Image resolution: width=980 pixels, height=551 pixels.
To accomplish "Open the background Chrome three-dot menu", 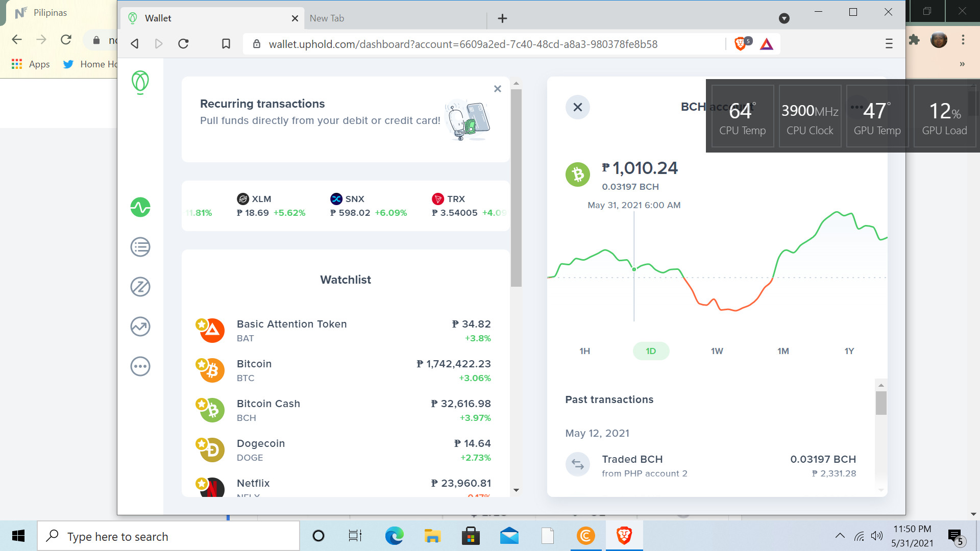I will click(963, 39).
